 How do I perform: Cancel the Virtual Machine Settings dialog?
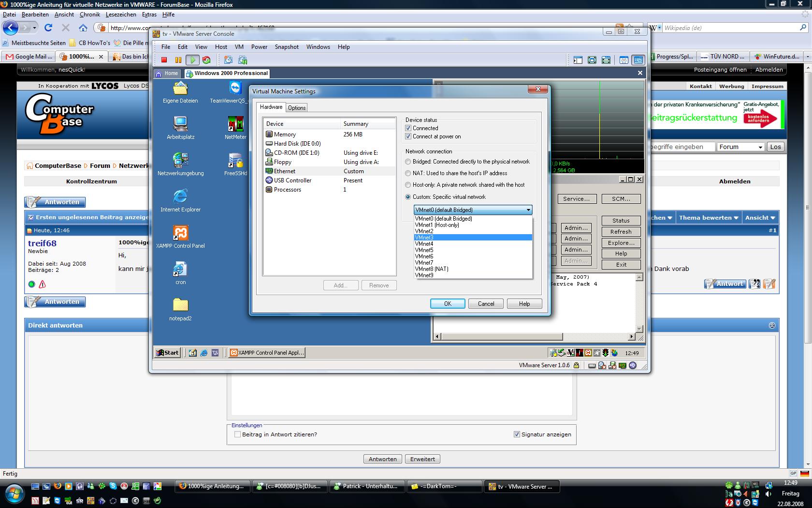pos(486,304)
